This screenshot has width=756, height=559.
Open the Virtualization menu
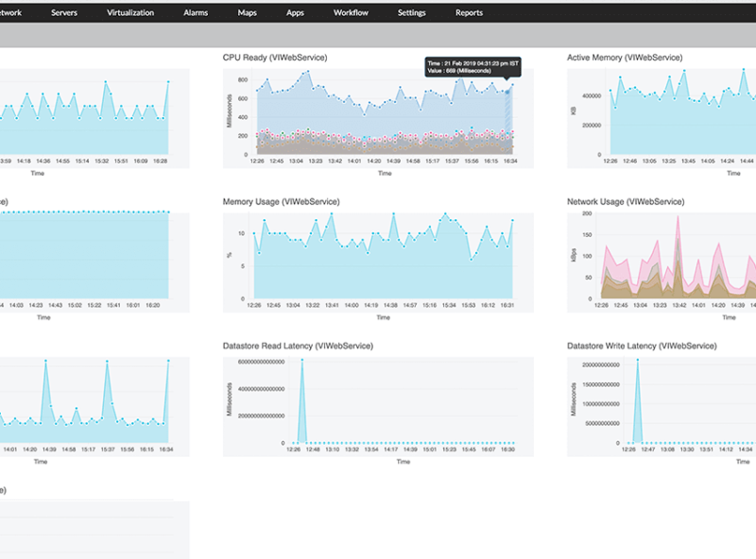(130, 12)
